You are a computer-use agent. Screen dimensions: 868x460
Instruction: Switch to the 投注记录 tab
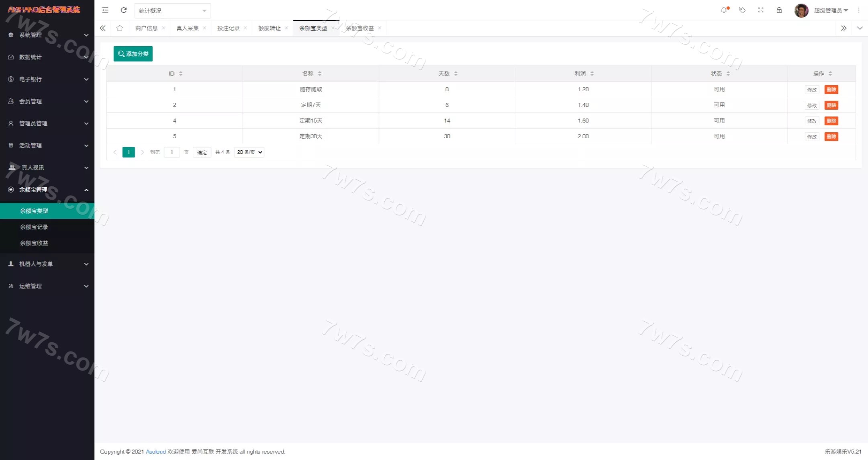pos(228,28)
